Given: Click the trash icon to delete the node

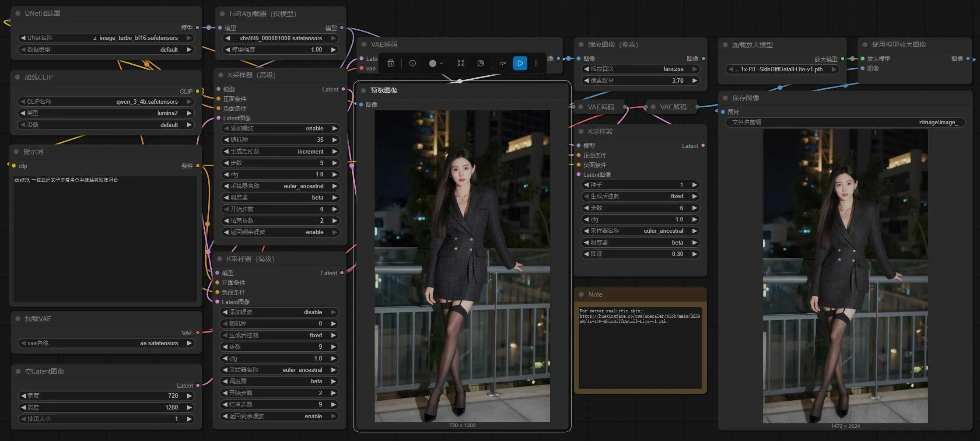Looking at the screenshot, I should (391, 63).
